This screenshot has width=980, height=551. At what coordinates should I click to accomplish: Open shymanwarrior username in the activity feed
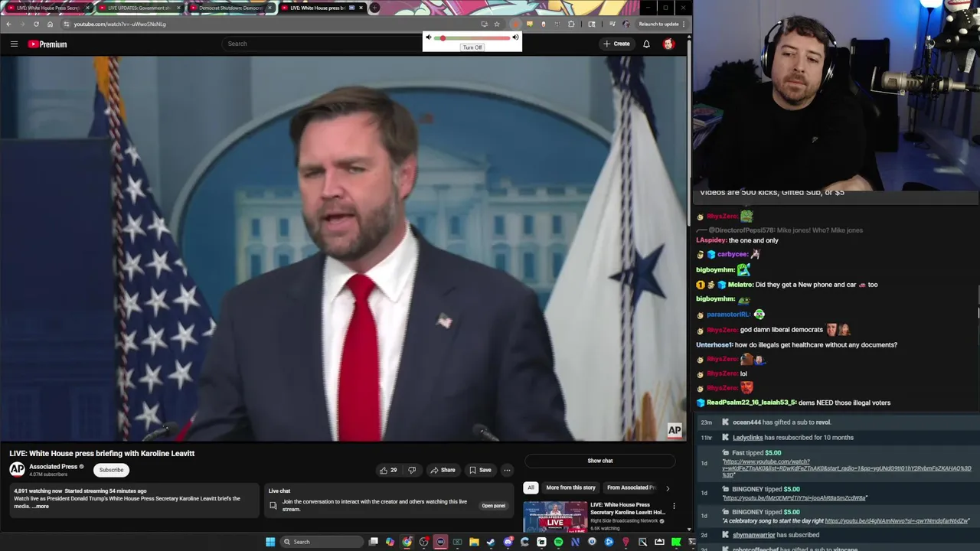754,535
